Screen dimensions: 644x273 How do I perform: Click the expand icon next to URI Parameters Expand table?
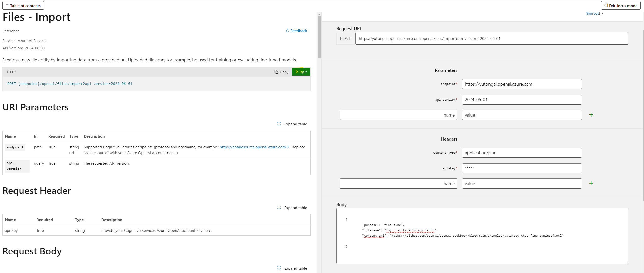(x=279, y=124)
